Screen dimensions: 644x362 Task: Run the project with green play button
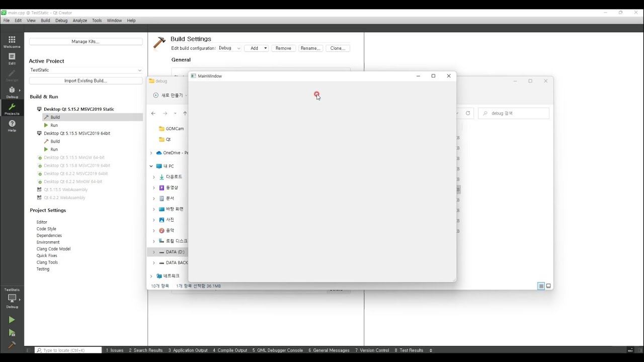click(x=12, y=320)
